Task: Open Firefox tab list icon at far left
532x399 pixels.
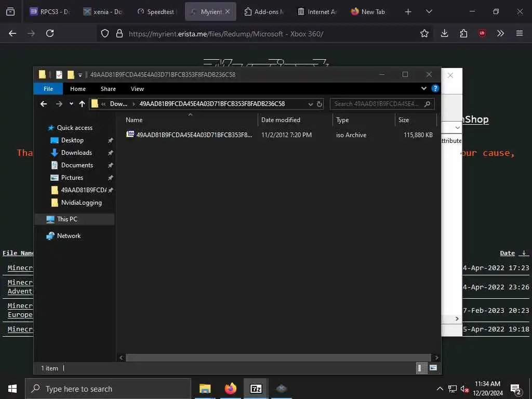Action: [10, 12]
